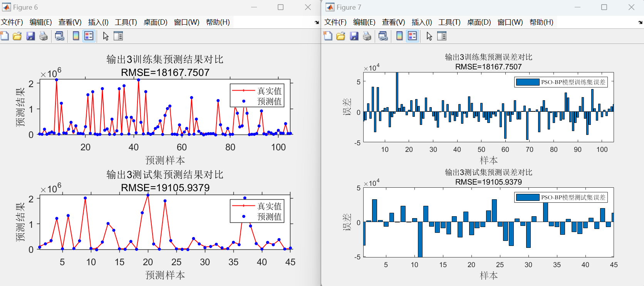Enable Edit Plot arrow in Figure 7 toolbar

[x=429, y=36]
